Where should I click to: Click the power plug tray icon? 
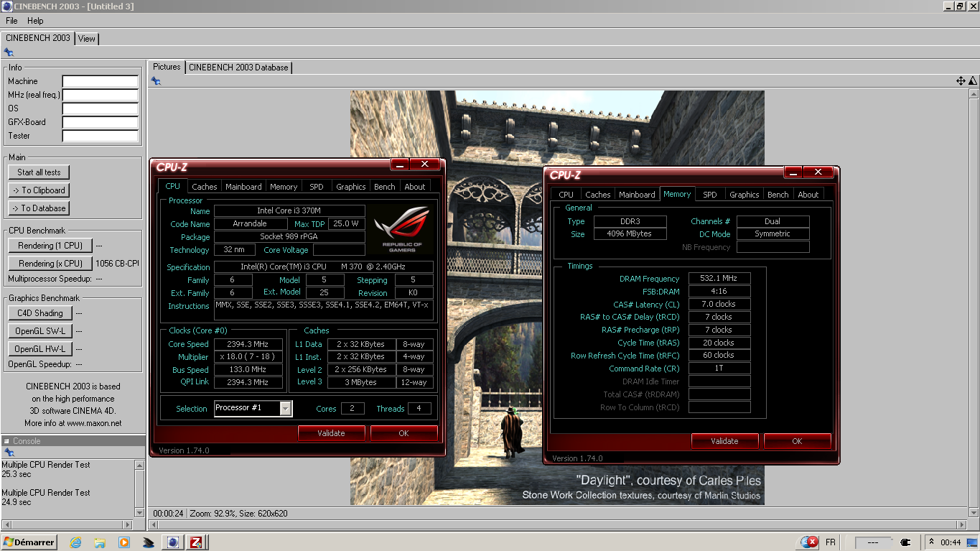[x=905, y=542]
